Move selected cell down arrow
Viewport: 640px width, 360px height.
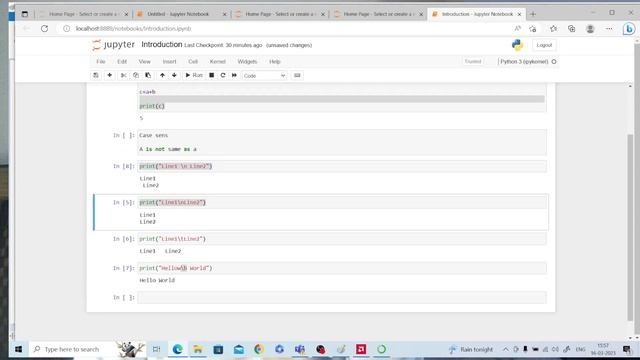pos(174,76)
